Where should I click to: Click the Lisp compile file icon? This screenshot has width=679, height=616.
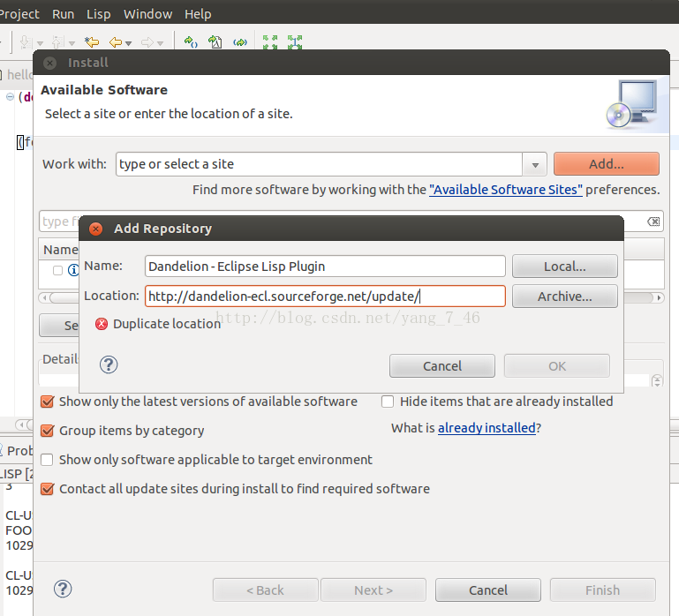pyautogui.click(x=215, y=42)
